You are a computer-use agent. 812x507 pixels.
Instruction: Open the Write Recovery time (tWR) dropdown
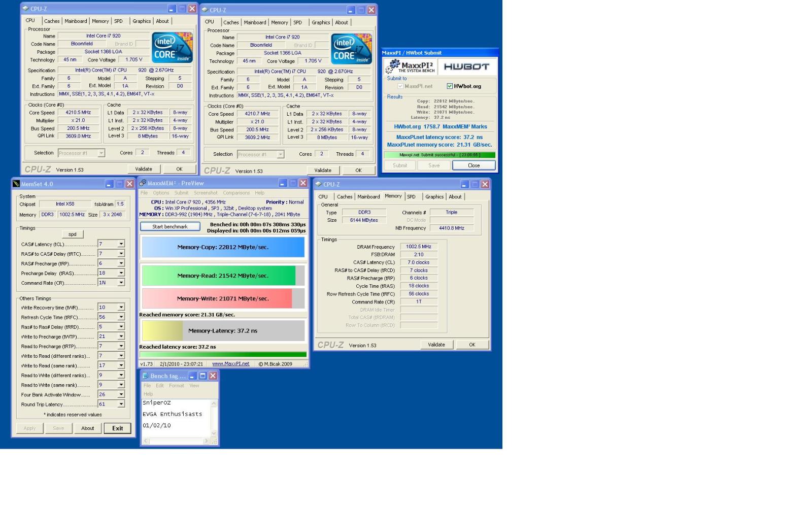[121, 308]
